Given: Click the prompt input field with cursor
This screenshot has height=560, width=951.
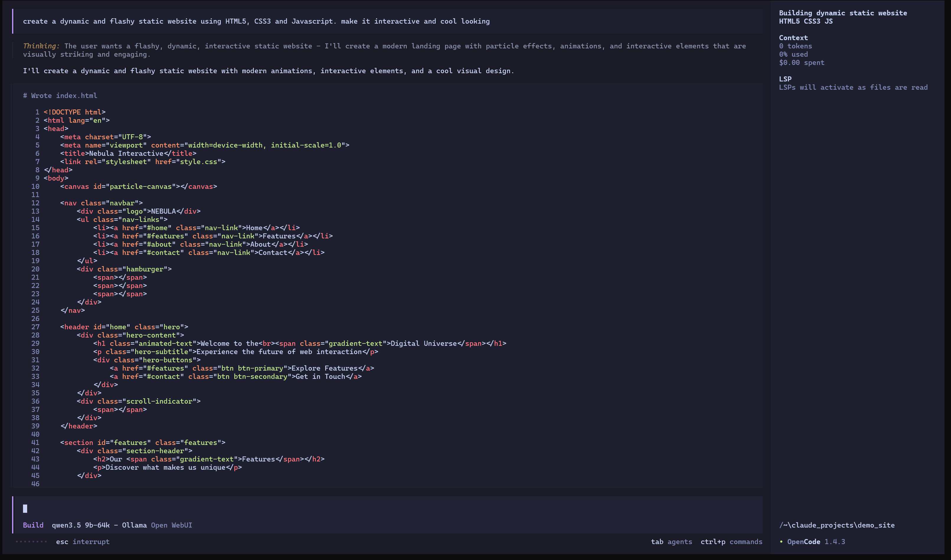Looking at the screenshot, I should [387, 508].
